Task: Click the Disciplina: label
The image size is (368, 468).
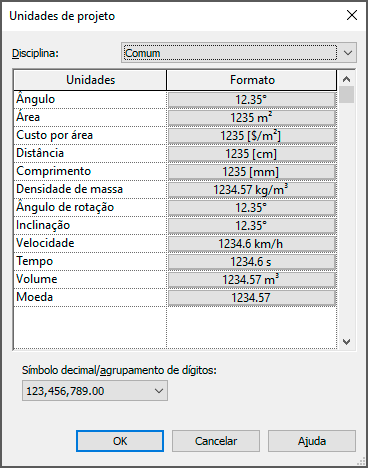Action: [x=35, y=53]
